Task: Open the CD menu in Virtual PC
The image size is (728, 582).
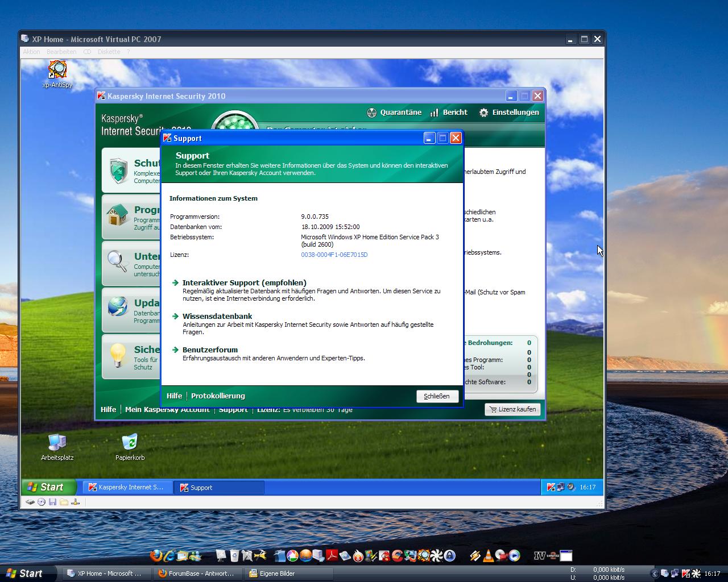Action: tap(87, 52)
